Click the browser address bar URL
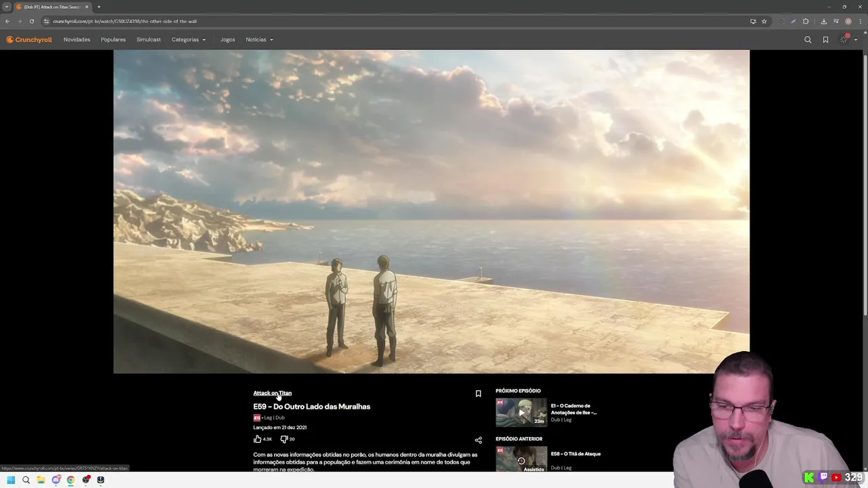Viewport: 868px width, 488px height. [x=125, y=21]
